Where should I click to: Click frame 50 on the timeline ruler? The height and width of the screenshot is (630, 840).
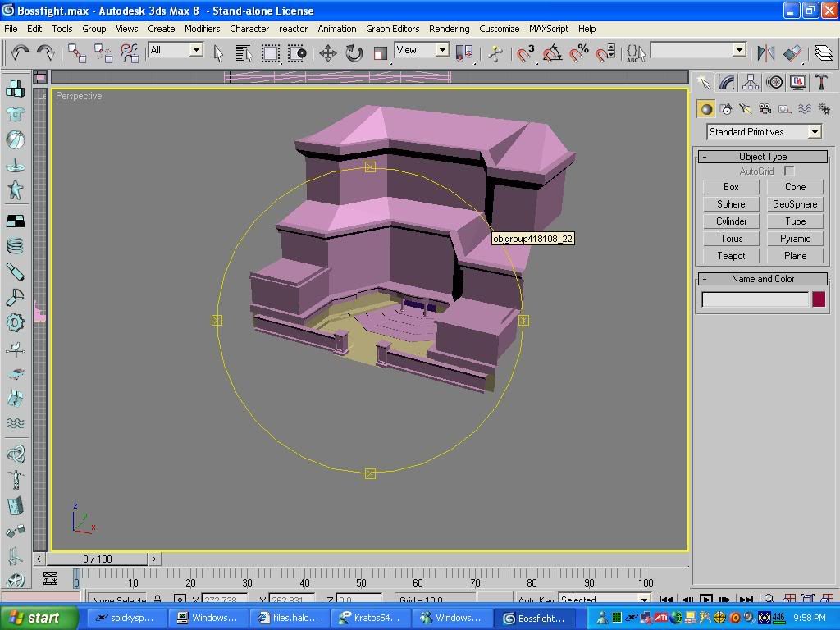(362, 583)
